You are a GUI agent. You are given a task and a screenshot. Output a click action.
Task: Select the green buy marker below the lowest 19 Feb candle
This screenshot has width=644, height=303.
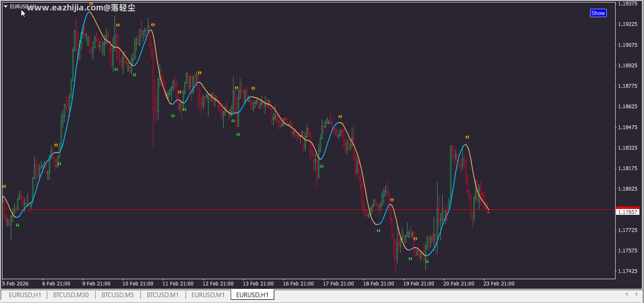427,262
